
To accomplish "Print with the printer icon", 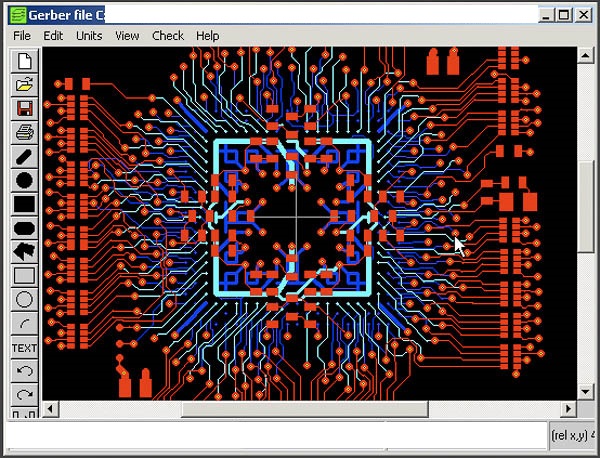I will pyautogui.click(x=24, y=132).
